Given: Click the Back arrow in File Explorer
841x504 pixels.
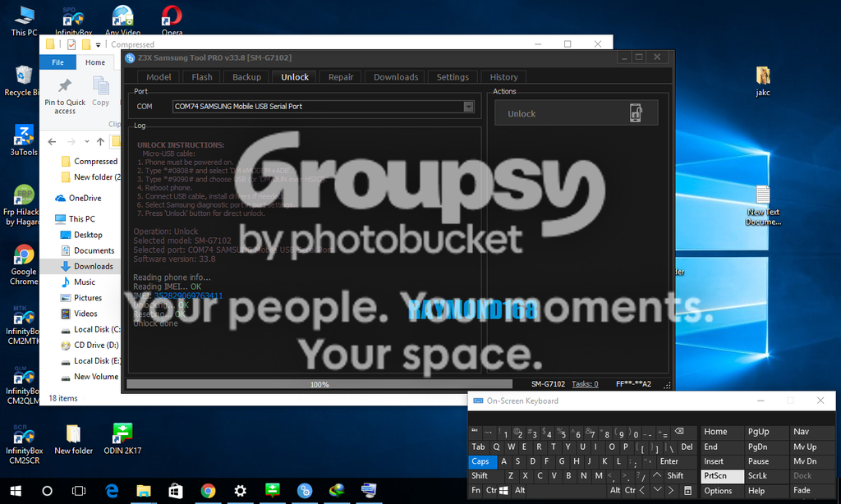Looking at the screenshot, I should coord(52,141).
